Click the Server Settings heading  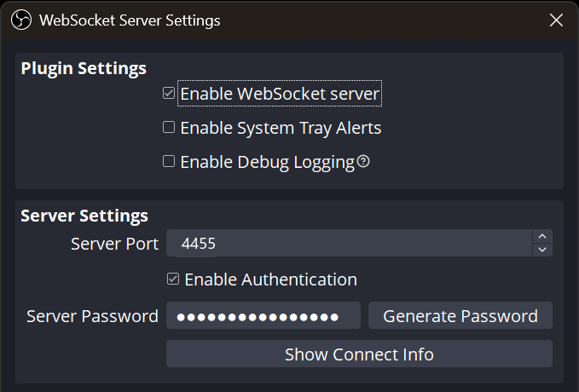84,216
